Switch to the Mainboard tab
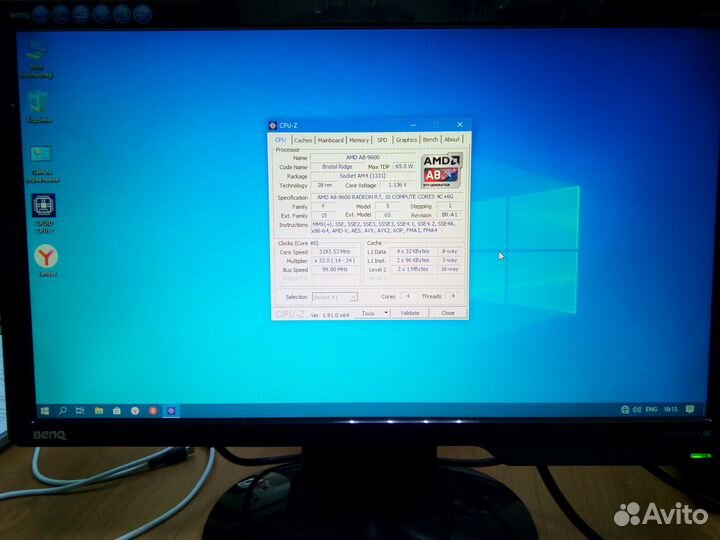Viewport: 720px width, 540px height. point(331,140)
